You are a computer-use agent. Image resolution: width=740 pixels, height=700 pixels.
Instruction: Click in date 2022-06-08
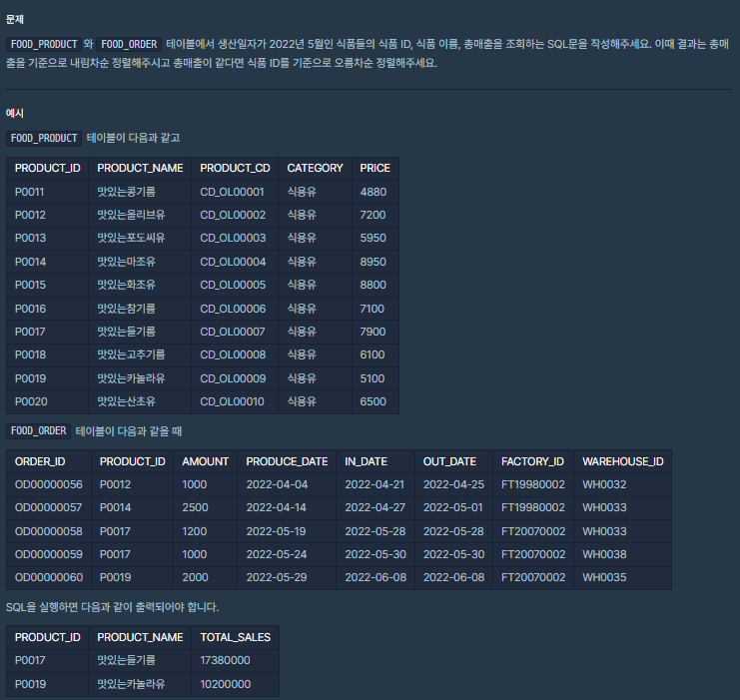(375, 578)
